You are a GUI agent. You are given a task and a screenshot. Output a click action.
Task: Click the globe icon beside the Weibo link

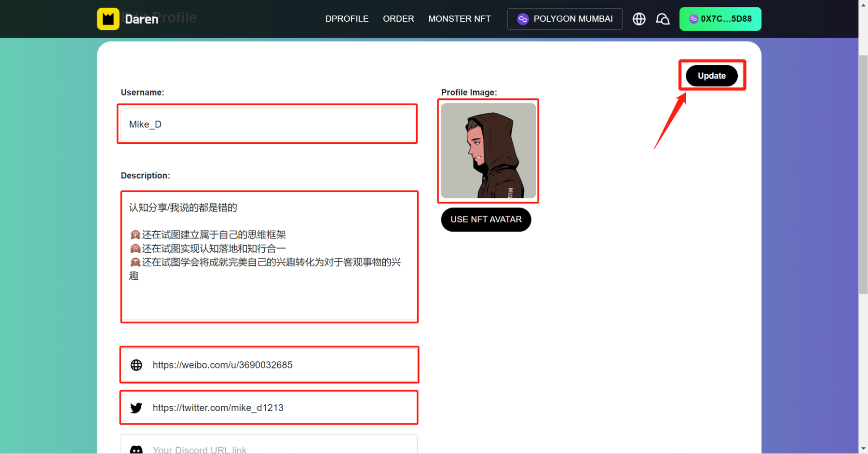click(136, 365)
